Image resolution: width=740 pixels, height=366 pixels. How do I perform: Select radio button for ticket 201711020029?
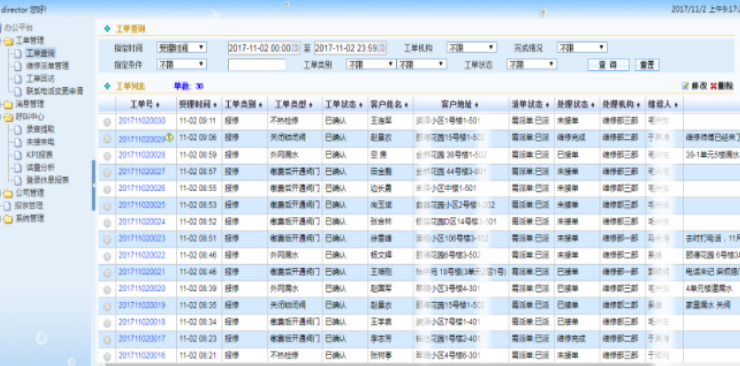107,139
